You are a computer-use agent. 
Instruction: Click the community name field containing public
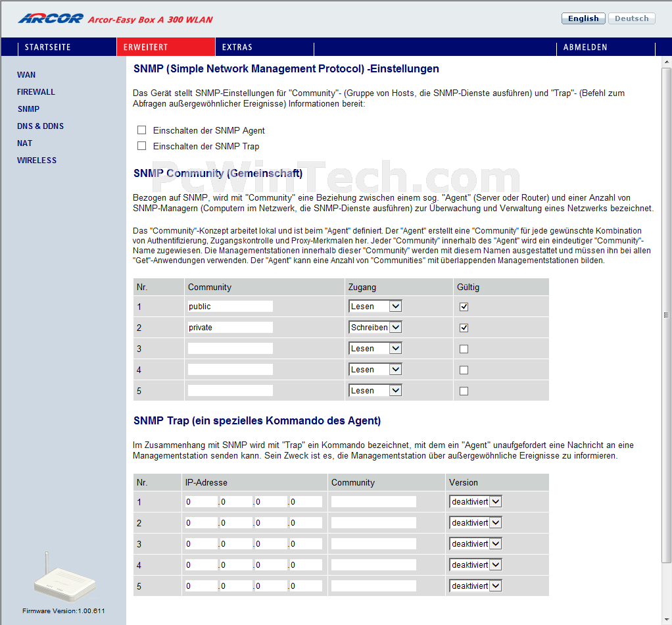[x=230, y=306]
